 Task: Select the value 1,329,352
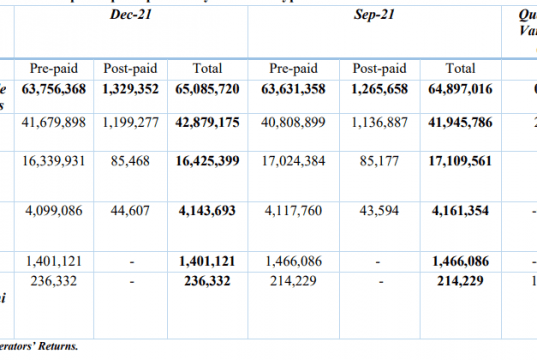pos(130,89)
